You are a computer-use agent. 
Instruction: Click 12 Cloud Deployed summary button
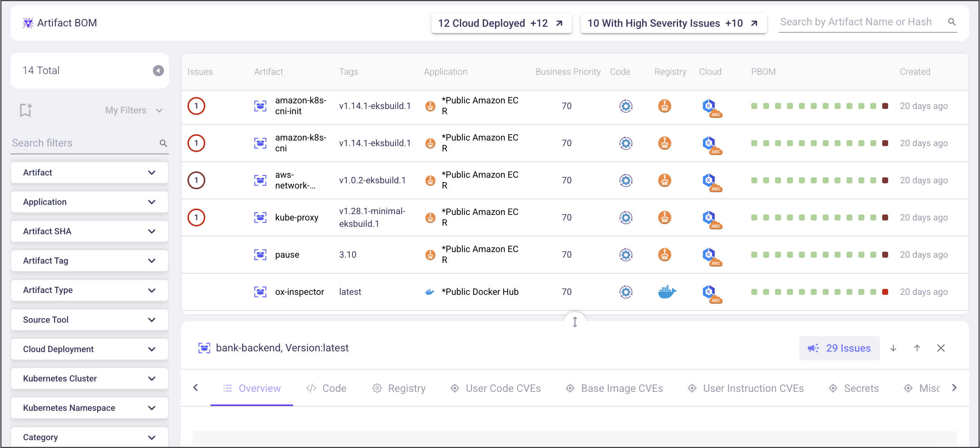(501, 23)
